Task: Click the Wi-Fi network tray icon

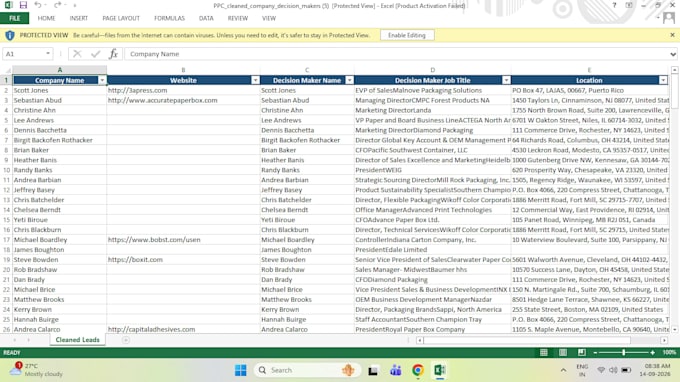Action: click(x=601, y=370)
